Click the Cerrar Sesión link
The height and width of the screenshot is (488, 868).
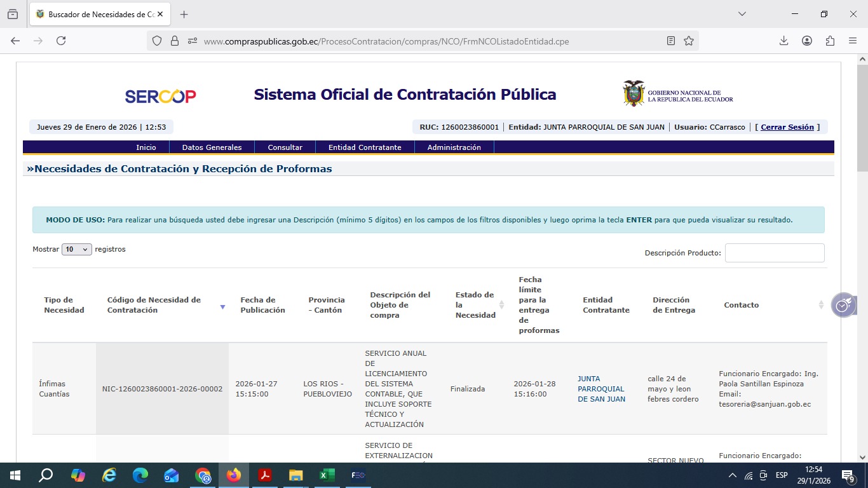click(787, 127)
